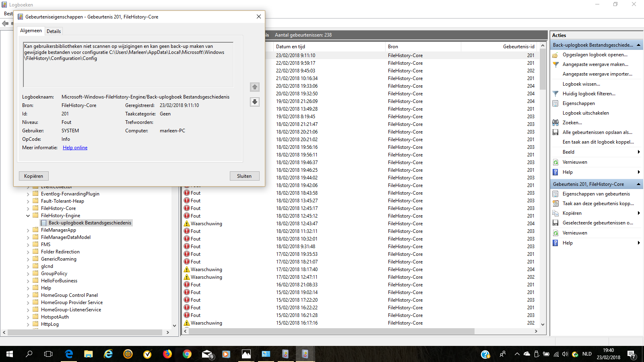
Task: Collapse the Back-uplogboek Bestandsgeschiedenis actions section
Action: [638, 45]
